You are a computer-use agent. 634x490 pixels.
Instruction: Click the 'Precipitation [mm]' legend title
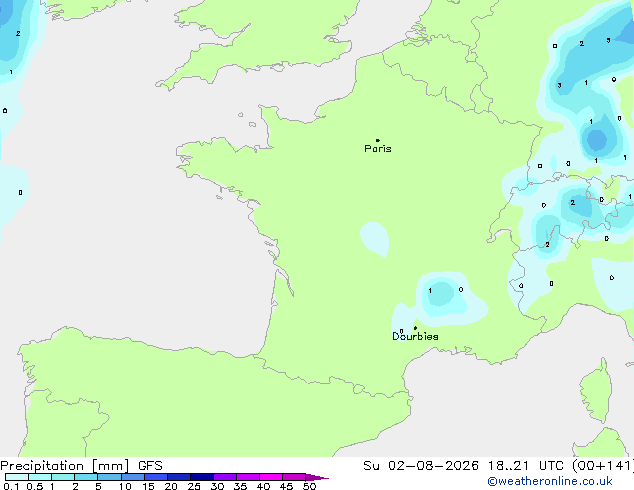coord(65,466)
